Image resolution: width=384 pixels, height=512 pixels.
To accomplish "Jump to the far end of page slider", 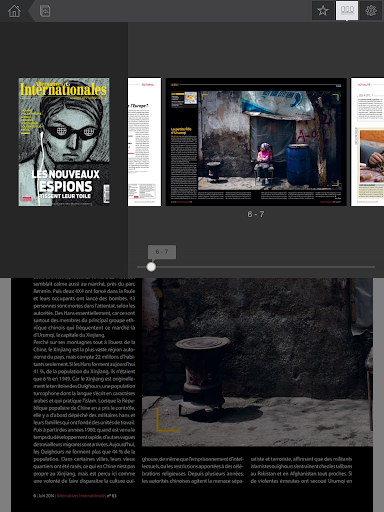I will point(373,267).
